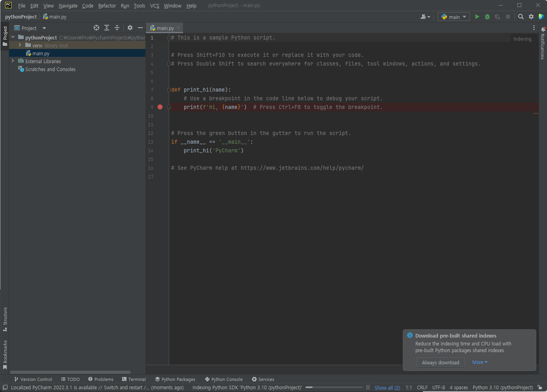
Task: Click 1:1 caret position indicator
Action: (x=409, y=387)
